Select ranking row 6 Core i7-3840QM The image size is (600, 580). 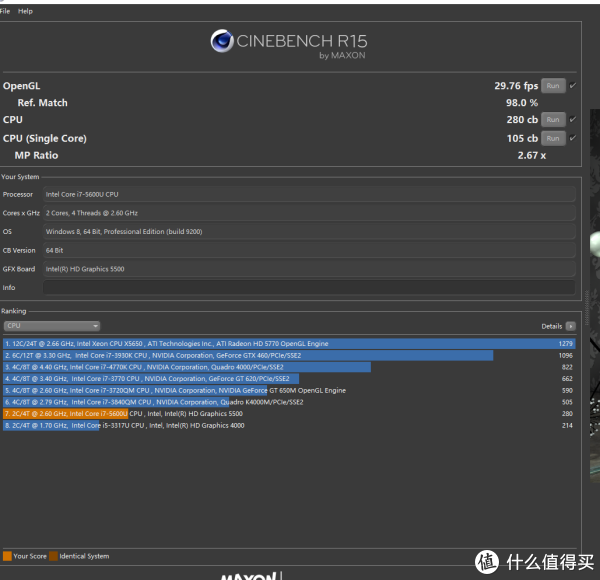[x=289, y=402]
